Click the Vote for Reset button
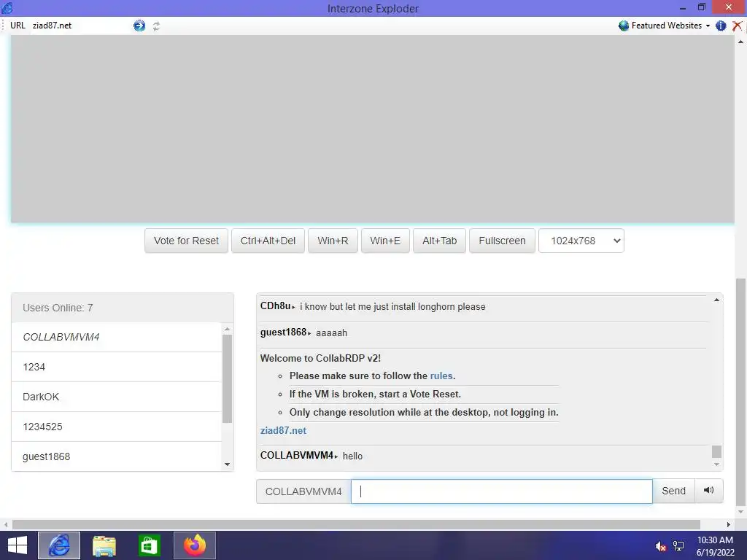 (x=186, y=241)
